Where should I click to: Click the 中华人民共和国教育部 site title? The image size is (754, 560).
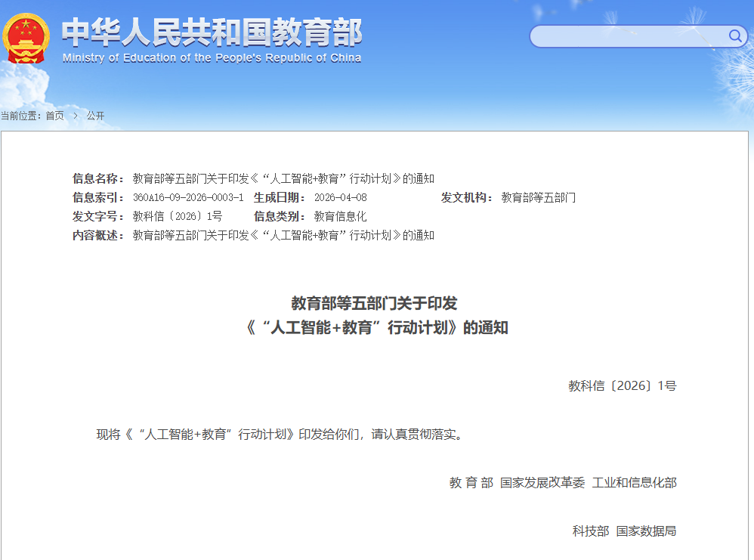[212, 32]
